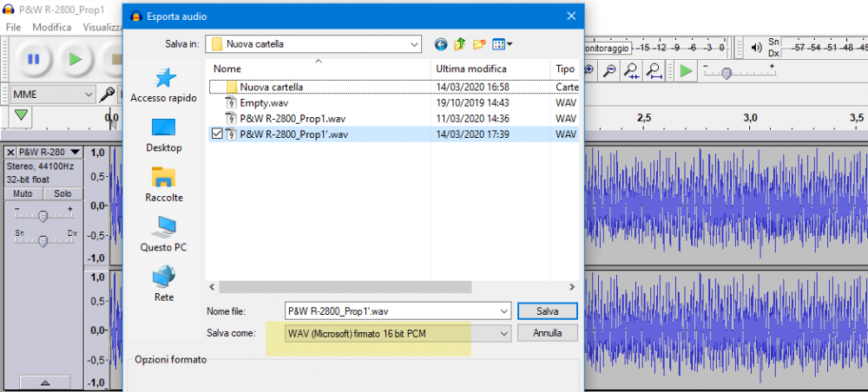Go back to the last visited folder
Image resolution: width=868 pixels, height=392 pixels.
pos(441,43)
